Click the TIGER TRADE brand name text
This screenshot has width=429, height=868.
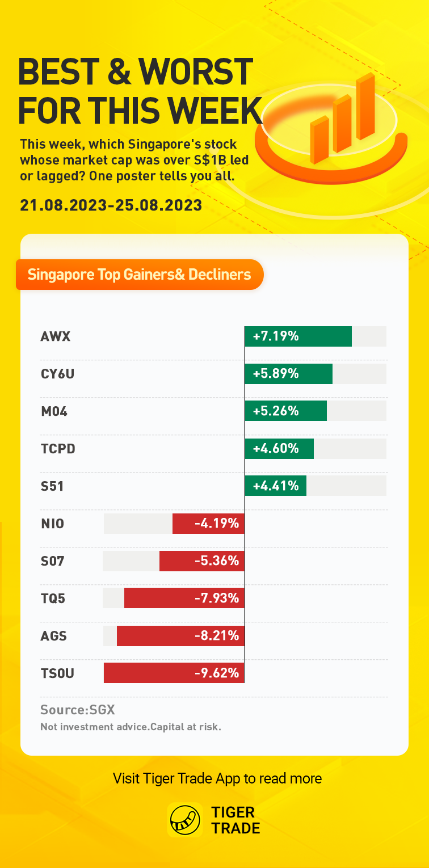coord(235,820)
